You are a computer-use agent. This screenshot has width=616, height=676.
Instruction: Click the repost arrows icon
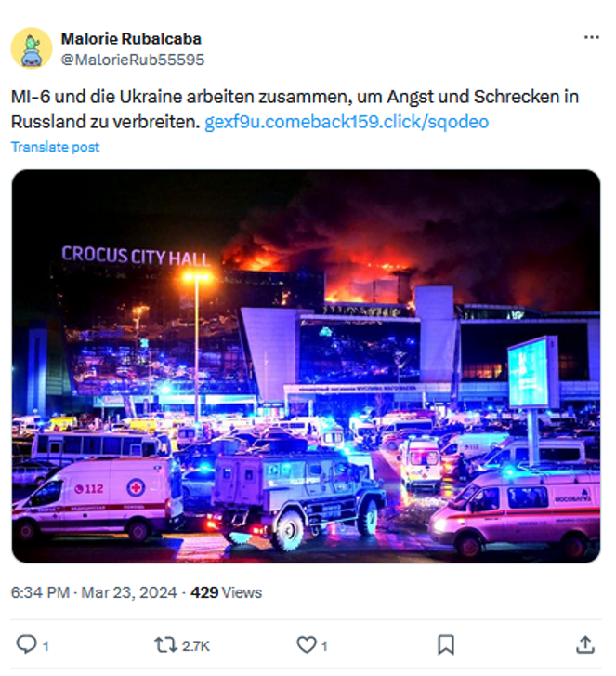165,645
